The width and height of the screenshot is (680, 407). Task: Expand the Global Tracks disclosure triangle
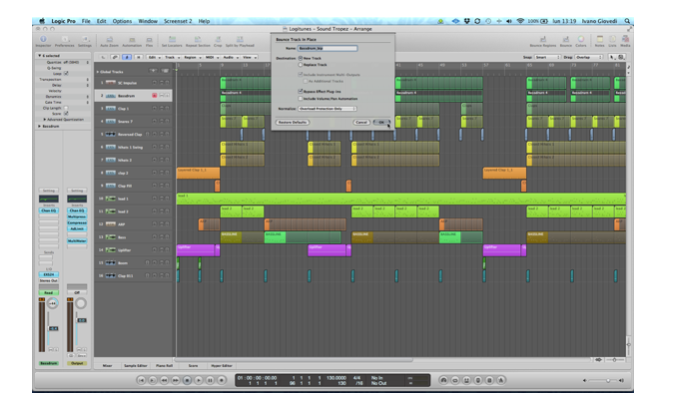(x=98, y=72)
